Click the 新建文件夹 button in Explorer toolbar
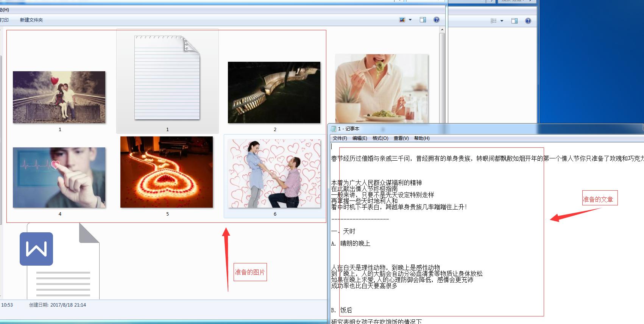This screenshot has height=324, width=644. [31, 20]
